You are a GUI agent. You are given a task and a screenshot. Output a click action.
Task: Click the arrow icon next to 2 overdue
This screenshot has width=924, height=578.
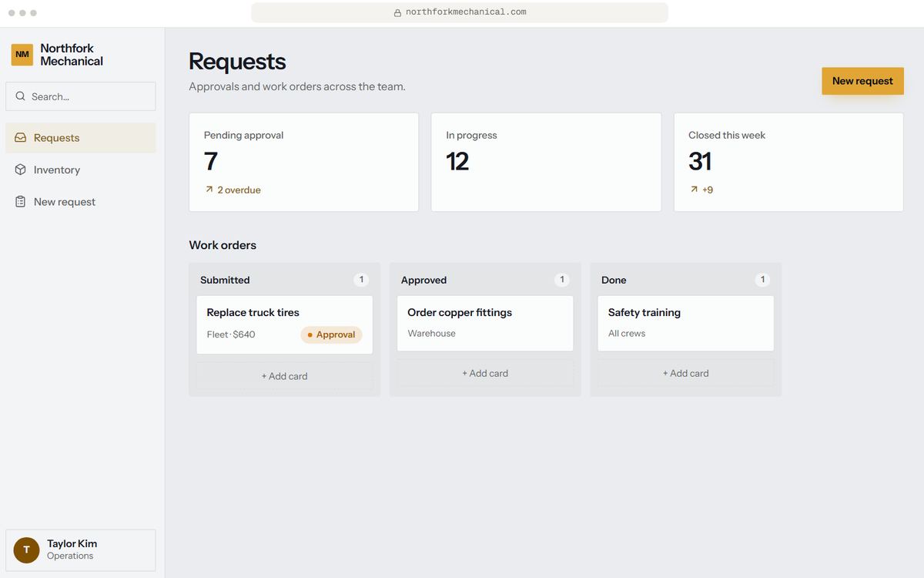209,190
